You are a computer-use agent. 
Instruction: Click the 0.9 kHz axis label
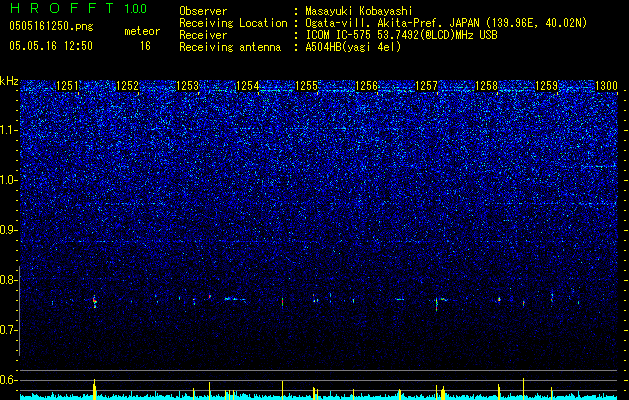[8, 230]
